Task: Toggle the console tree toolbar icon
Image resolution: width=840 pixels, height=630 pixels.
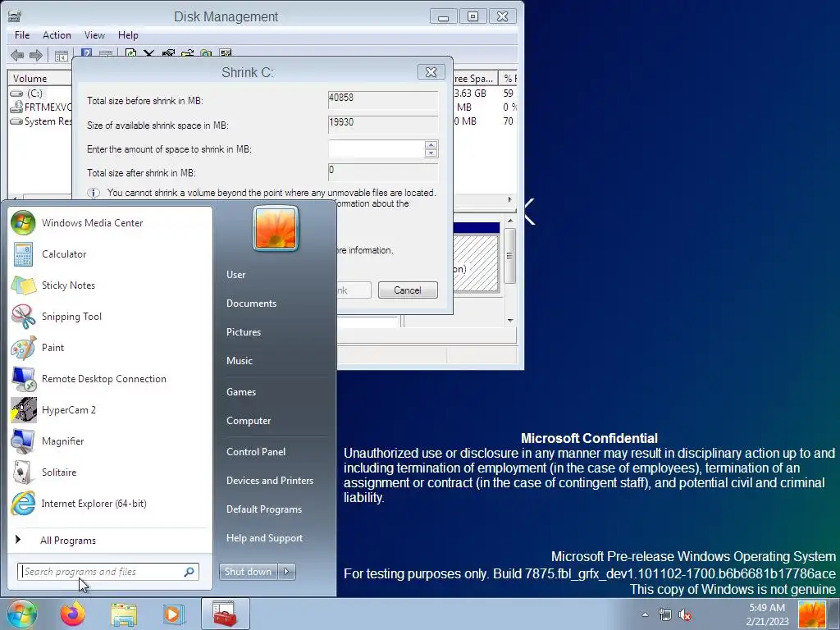Action: point(61,55)
